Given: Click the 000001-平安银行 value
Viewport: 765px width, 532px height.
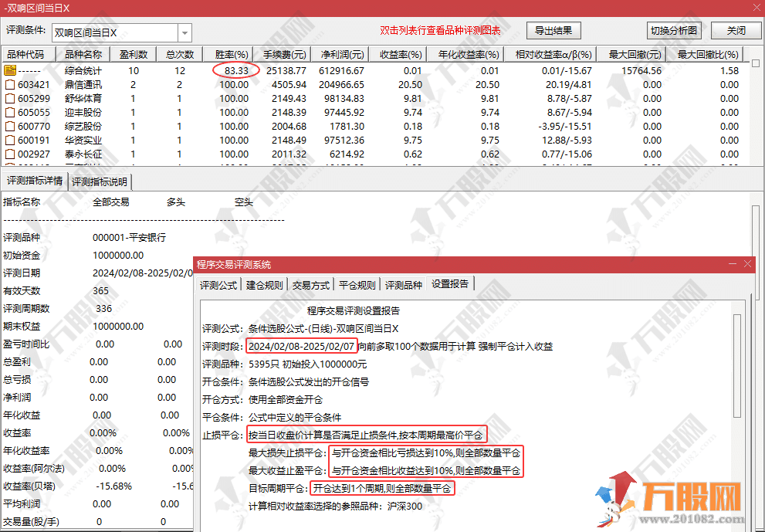Looking at the screenshot, I should point(129,238).
